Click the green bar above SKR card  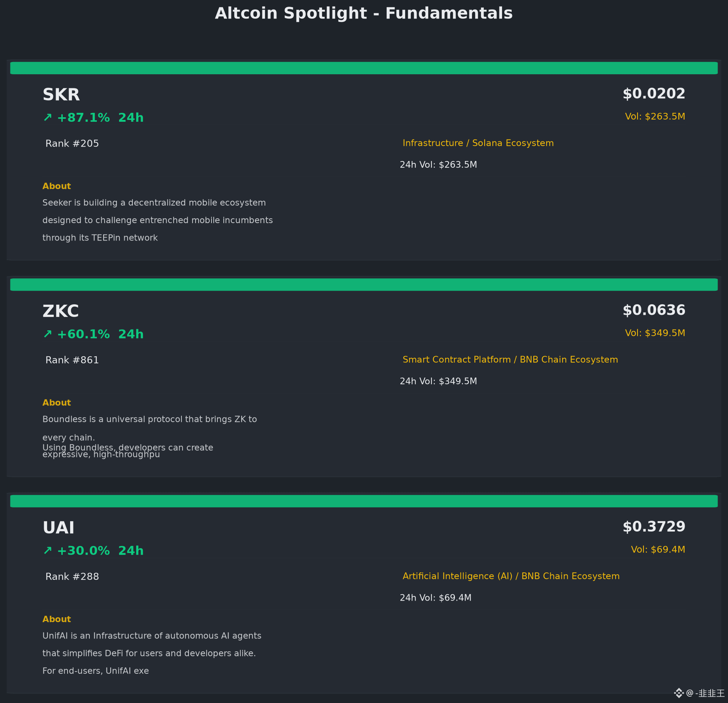click(364, 68)
